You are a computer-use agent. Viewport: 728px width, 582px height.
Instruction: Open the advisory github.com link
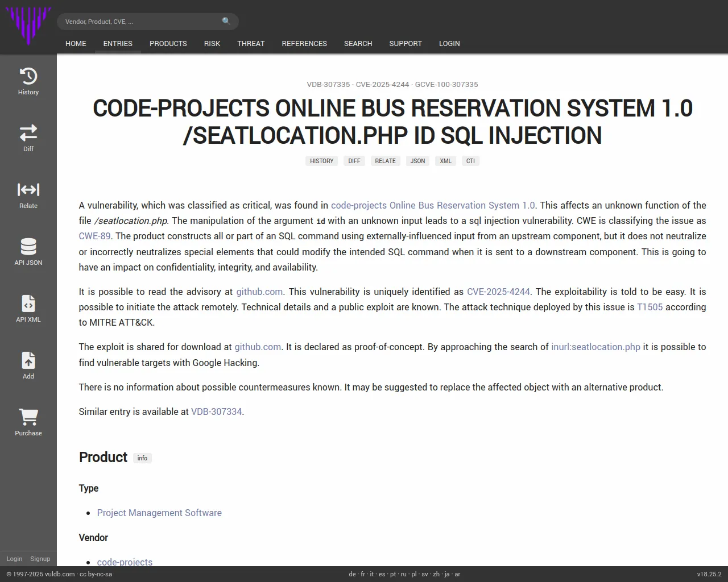(259, 292)
